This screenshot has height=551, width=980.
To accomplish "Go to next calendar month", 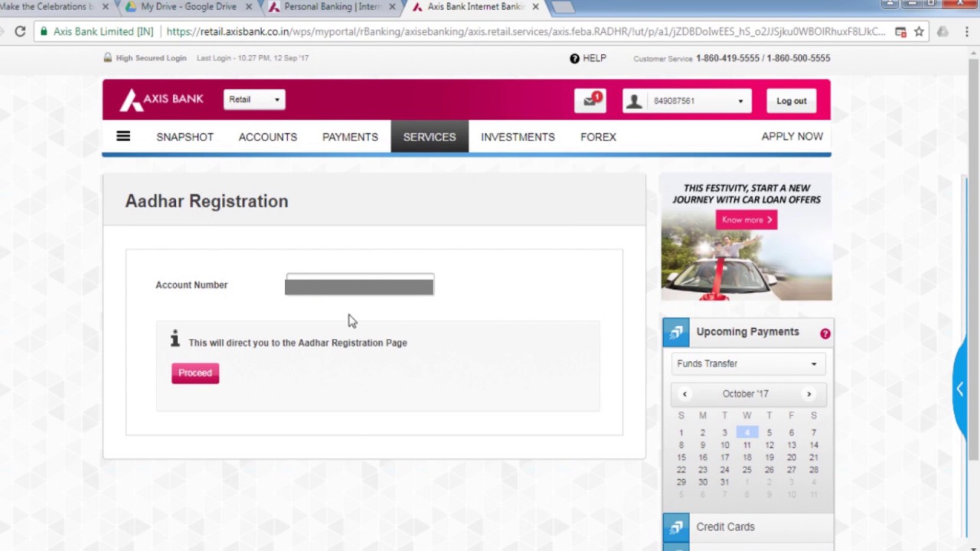I will (x=808, y=394).
